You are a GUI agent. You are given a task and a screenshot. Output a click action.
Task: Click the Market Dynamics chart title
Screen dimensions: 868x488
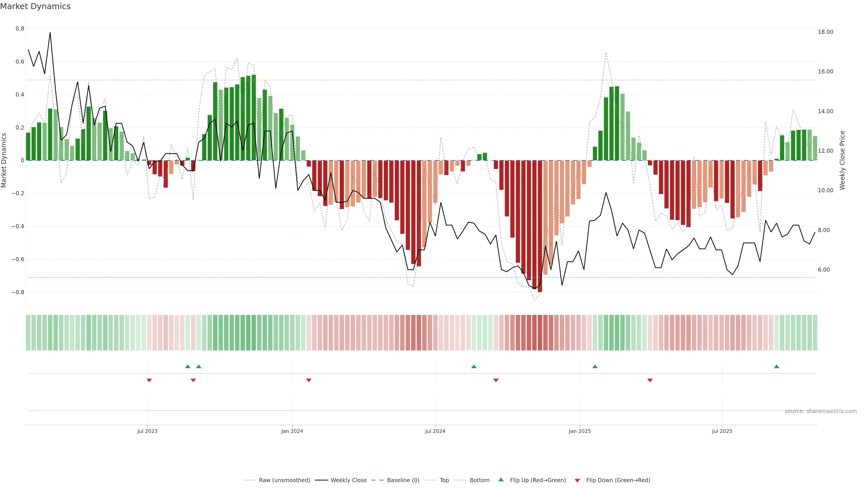[35, 6]
